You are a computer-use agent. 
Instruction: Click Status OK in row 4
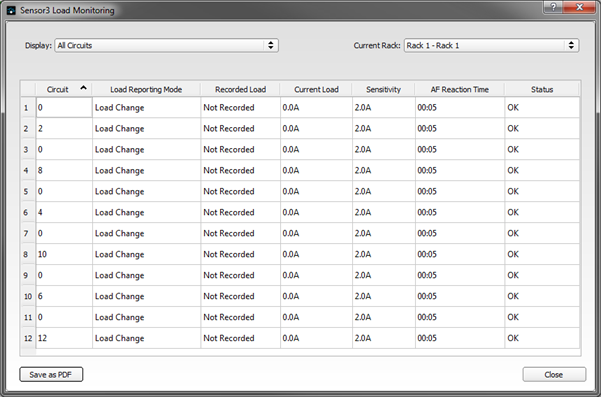tap(542, 171)
